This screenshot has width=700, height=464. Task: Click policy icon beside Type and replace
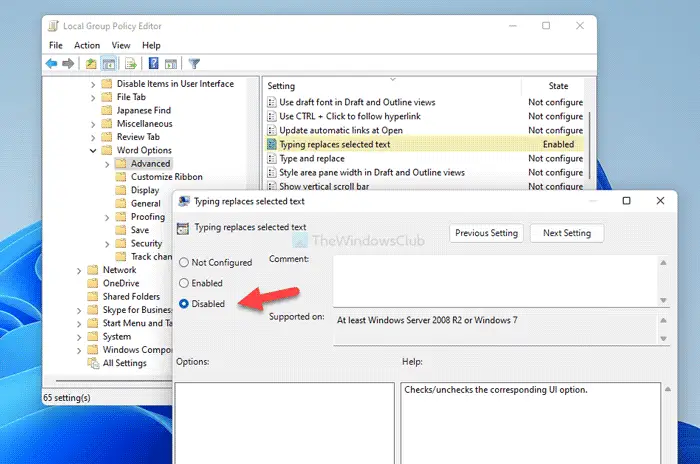(271, 159)
